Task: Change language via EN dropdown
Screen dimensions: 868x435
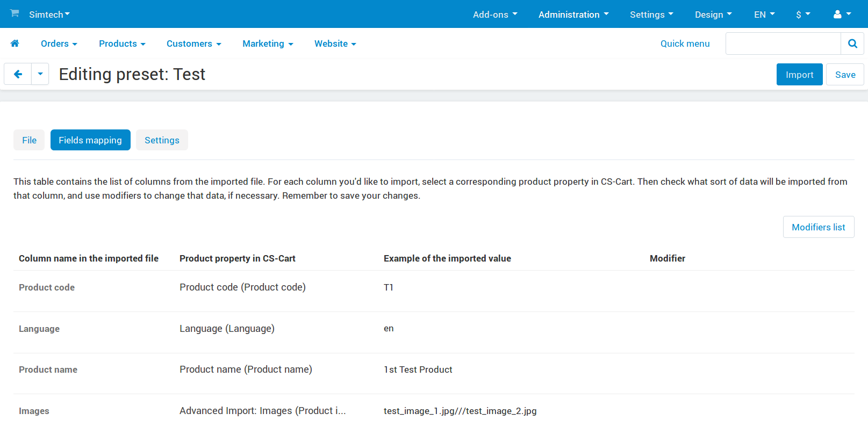Action: coord(764,15)
